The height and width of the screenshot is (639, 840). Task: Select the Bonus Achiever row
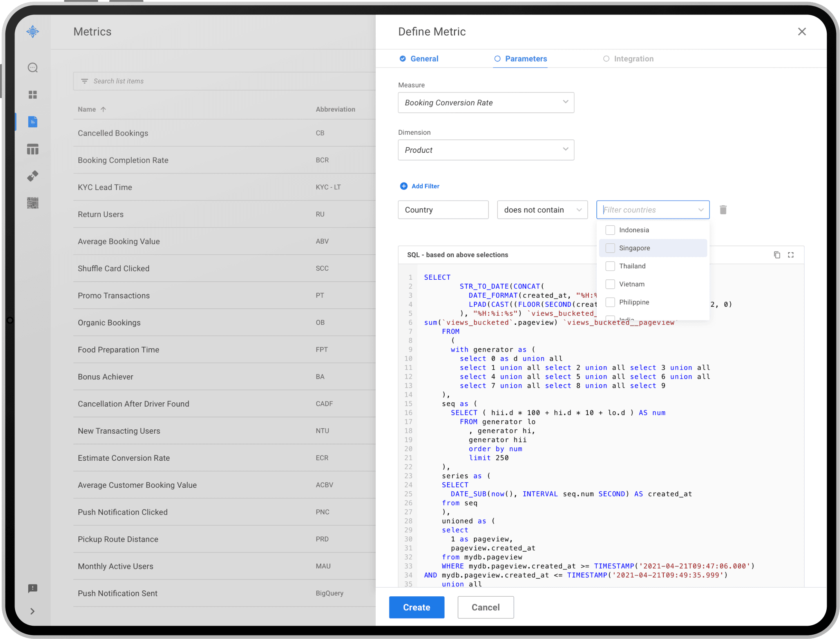[224, 377]
